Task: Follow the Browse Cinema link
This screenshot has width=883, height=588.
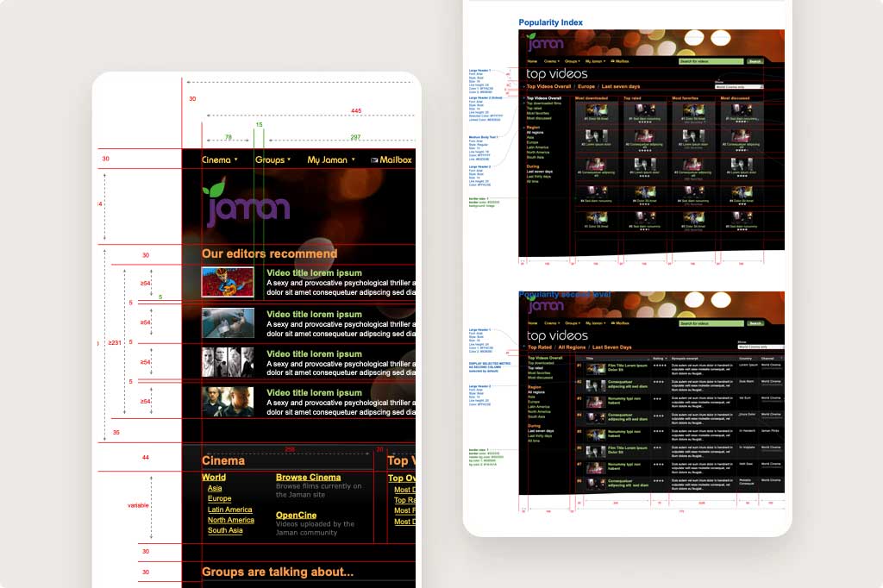Action: point(308,477)
